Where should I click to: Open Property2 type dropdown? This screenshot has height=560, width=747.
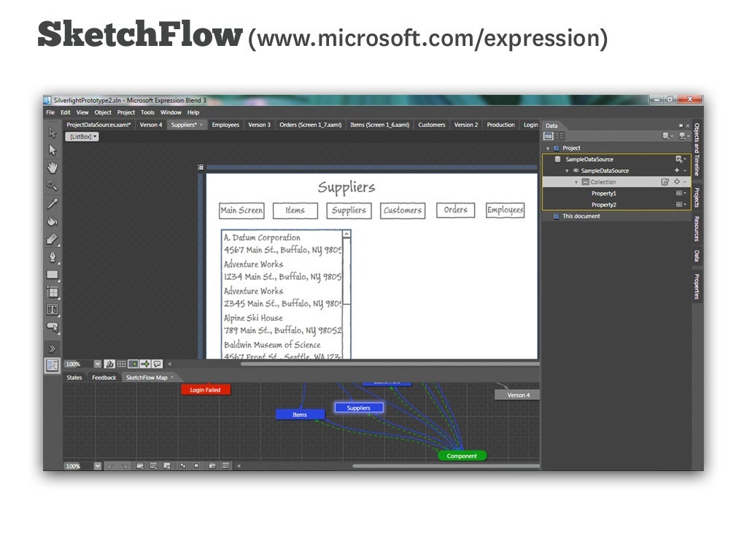point(681,205)
